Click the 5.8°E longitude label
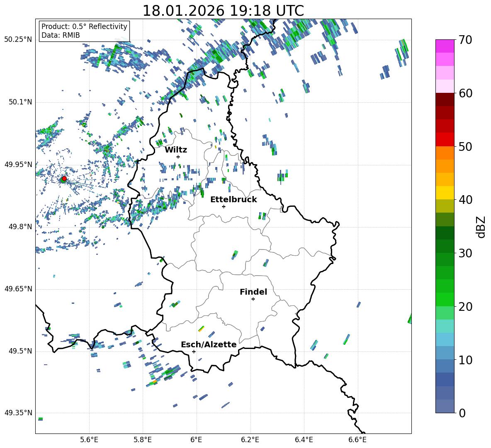 pyautogui.click(x=143, y=440)
